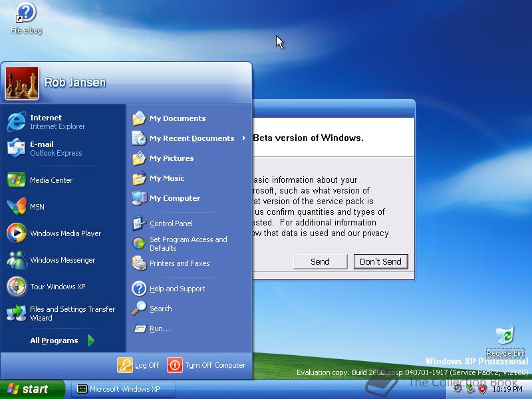
Task: Select the Help and Support label
Action: (x=177, y=289)
